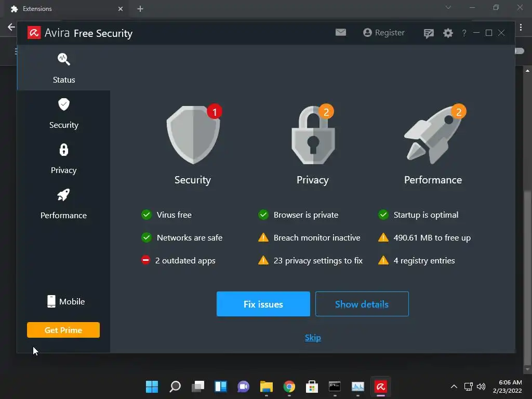Open Widgets from the taskbar
Viewport: 532px width, 399px height.
221,387
